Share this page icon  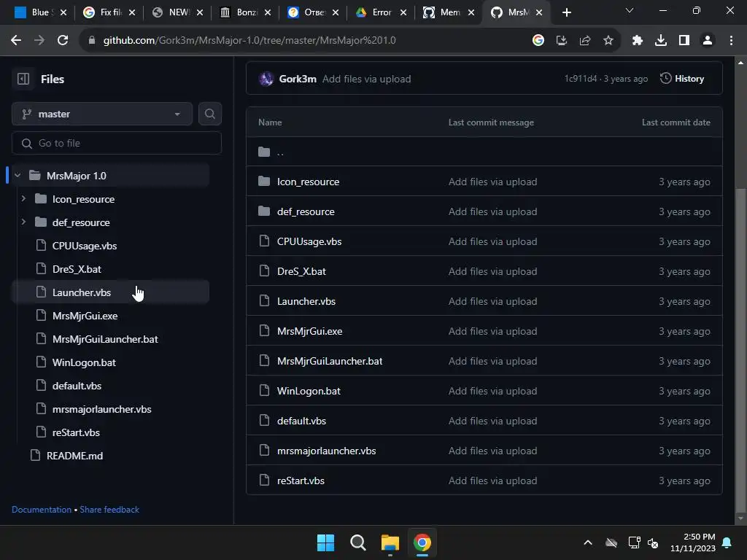(x=585, y=41)
